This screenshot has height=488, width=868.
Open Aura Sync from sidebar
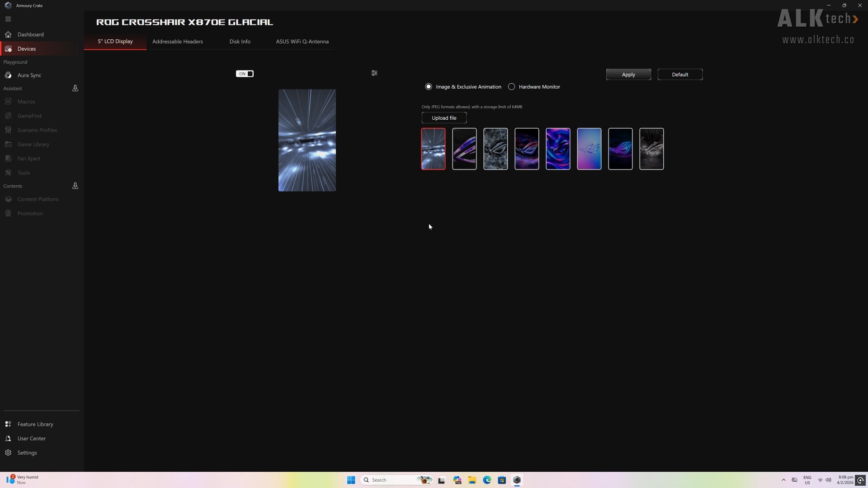tap(29, 75)
